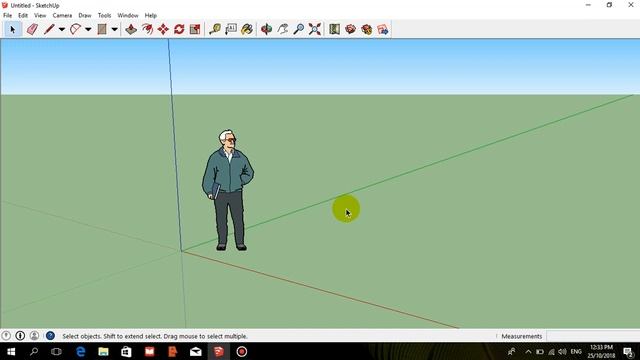Click the screen recorder taskbar icon
Image resolution: width=640 pixels, height=360 pixels.
(x=242, y=351)
